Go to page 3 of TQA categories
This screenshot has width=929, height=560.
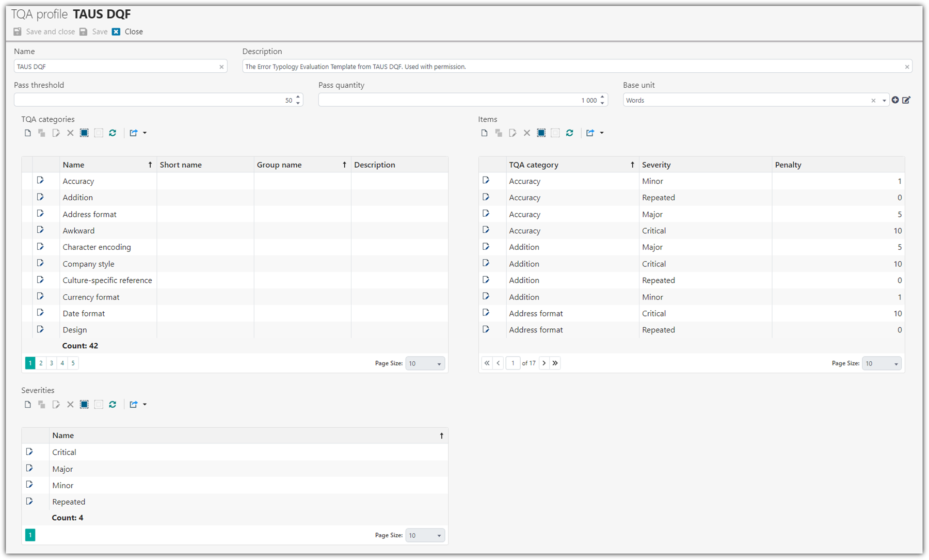pyautogui.click(x=52, y=363)
